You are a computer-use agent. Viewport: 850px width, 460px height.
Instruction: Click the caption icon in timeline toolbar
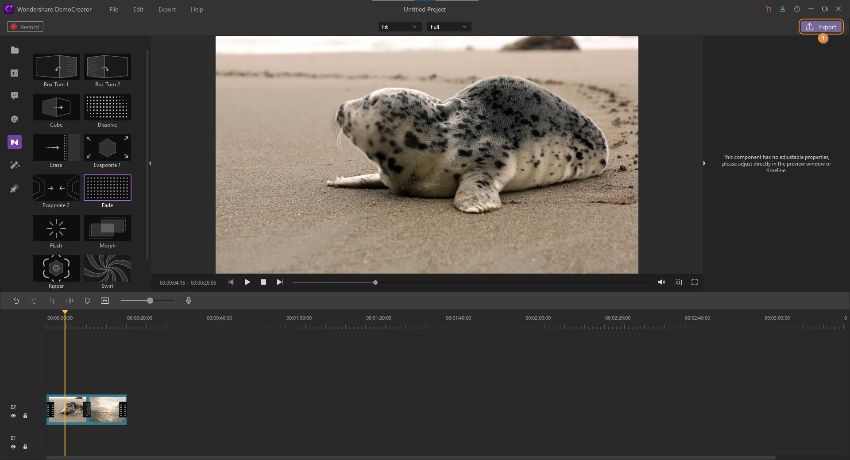coord(105,301)
